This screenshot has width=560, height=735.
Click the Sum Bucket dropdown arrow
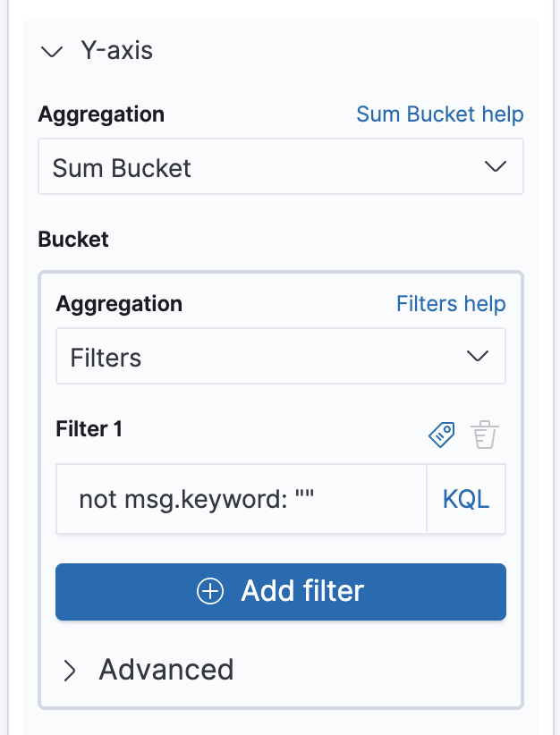click(x=495, y=167)
